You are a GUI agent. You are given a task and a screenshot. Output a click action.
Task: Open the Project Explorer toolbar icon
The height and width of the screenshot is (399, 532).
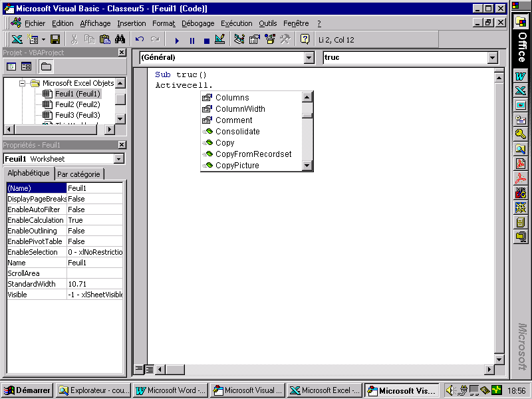[x=239, y=39]
